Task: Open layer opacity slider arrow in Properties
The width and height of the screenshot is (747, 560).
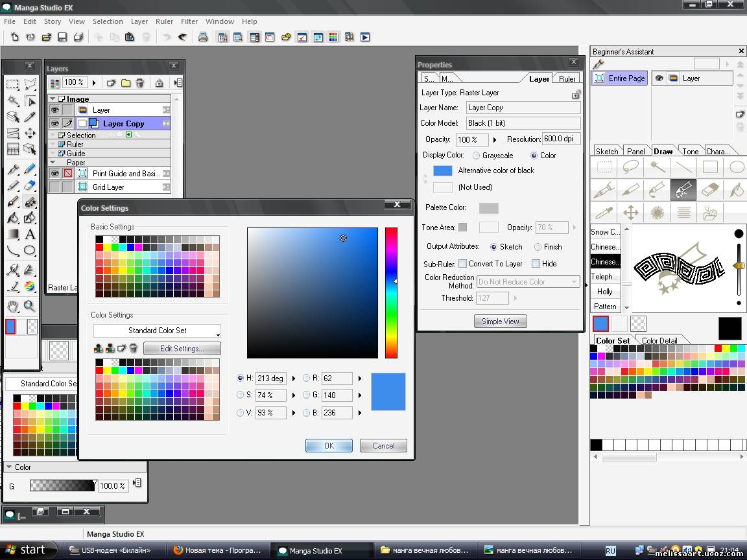Action: pos(495,139)
